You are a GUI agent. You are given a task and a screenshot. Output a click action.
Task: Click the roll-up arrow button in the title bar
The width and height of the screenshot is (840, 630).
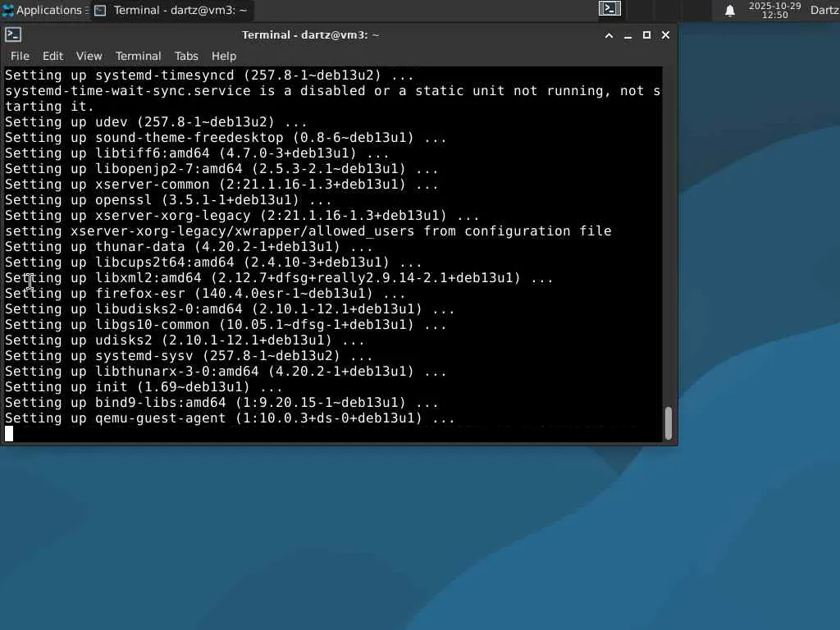tap(609, 35)
